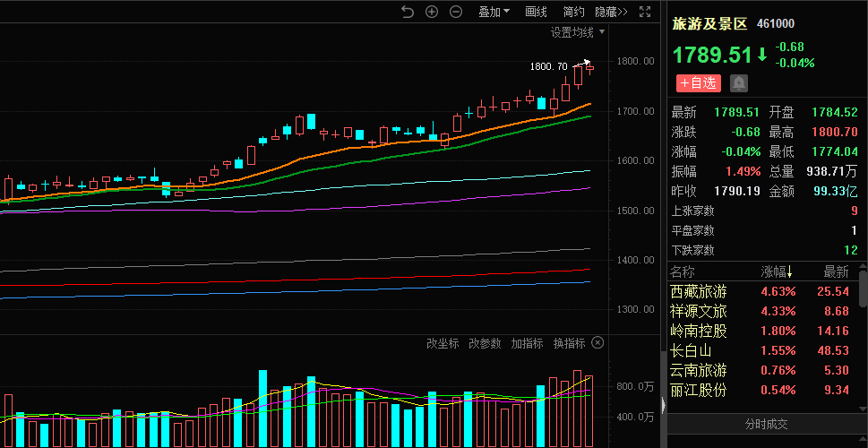Open the 分时成交 tab at bottom
Image resolution: width=868 pixels, height=448 pixels.
767,424
